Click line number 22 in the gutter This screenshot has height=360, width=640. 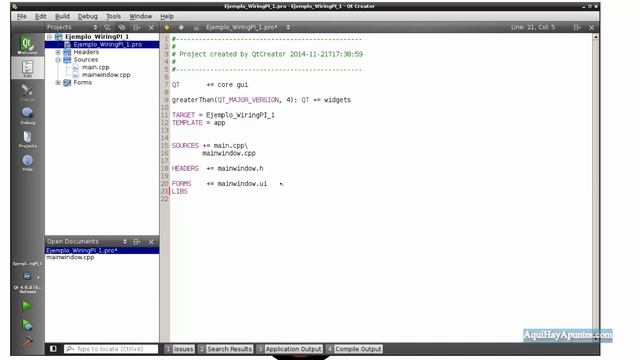pos(164,199)
